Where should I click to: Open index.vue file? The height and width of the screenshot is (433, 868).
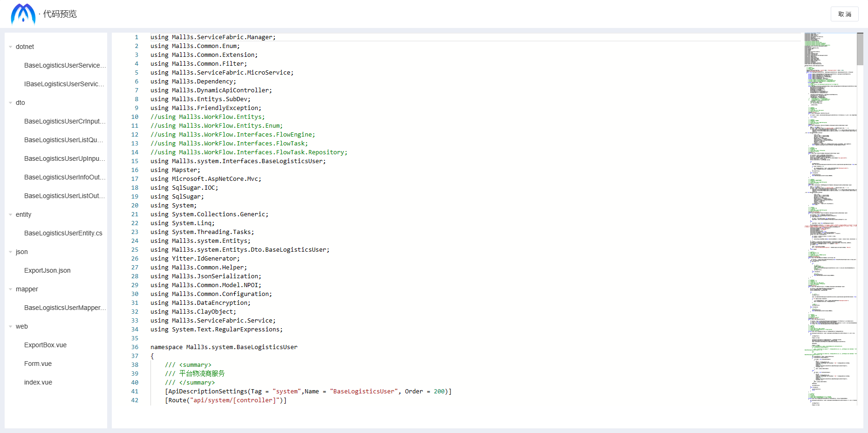tap(38, 382)
